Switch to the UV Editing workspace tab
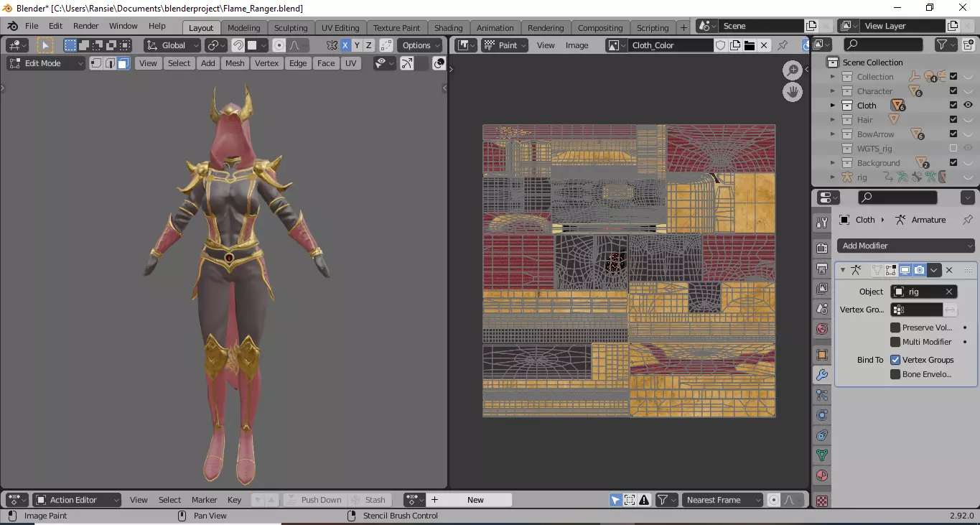980x525 pixels. tap(340, 28)
